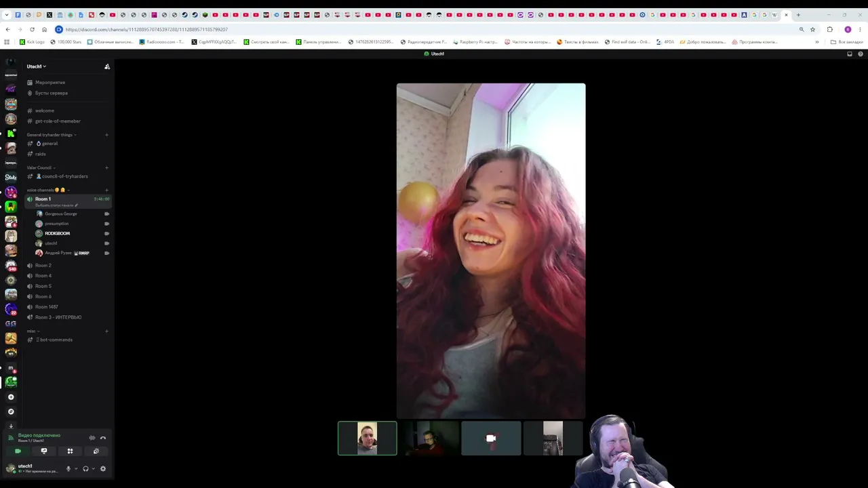Open the Все закладки bookmarks folder
This screenshot has width=868, height=488.
click(847, 42)
